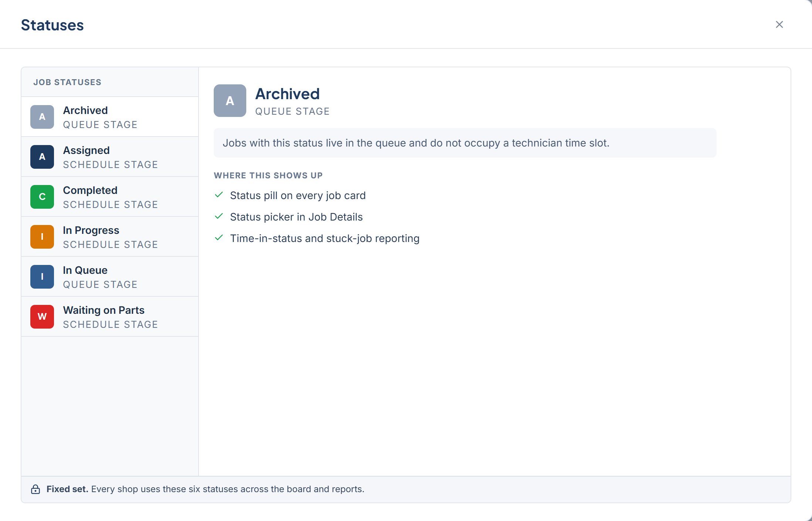Screen dimensions: 812x521
Task: Click checkmark beside Status picker in Job Details
Action: 219,216
